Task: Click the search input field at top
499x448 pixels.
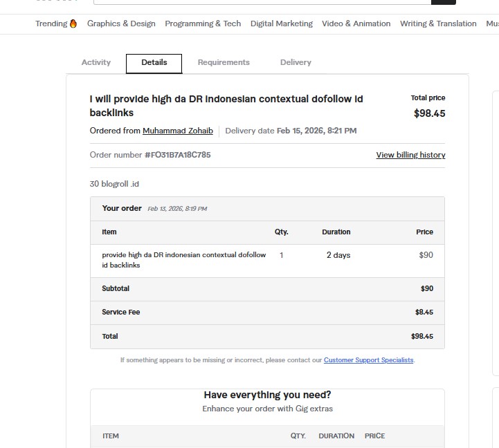Action: 270,2
